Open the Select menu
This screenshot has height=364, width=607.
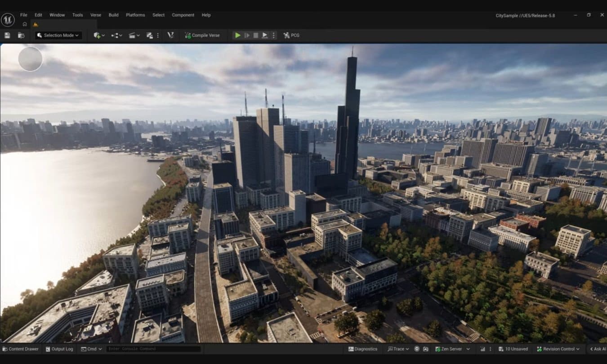(x=158, y=15)
